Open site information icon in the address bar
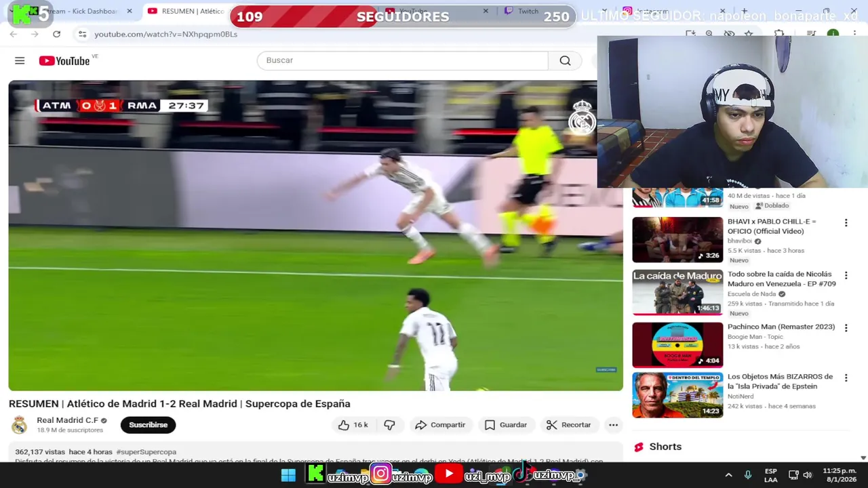Image resolution: width=868 pixels, height=488 pixels. [82, 34]
